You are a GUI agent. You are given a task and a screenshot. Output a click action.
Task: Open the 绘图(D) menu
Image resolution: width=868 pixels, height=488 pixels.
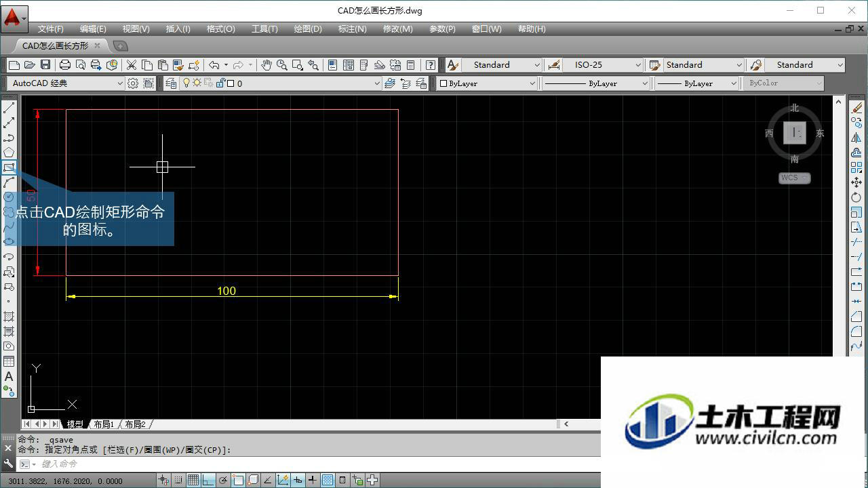(308, 29)
